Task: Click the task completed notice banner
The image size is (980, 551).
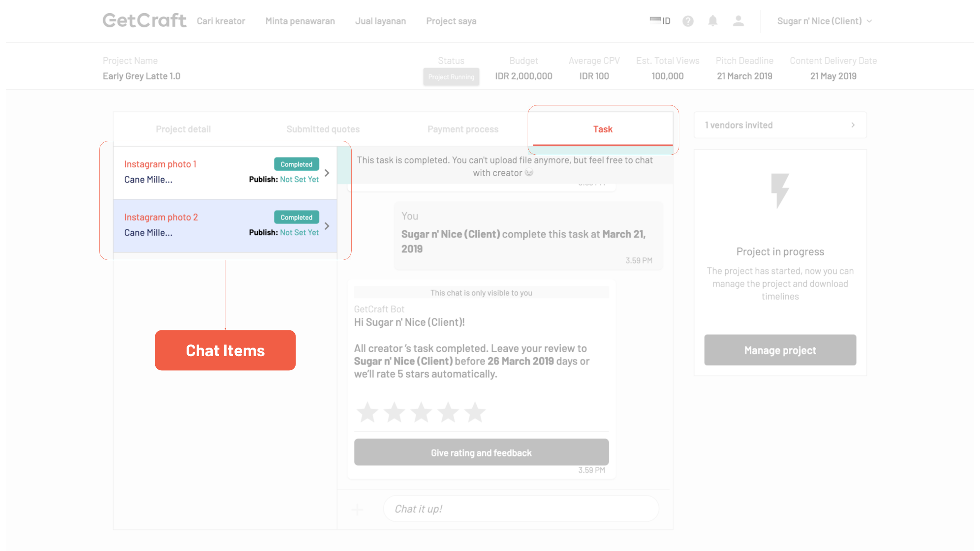Action: 505,166
